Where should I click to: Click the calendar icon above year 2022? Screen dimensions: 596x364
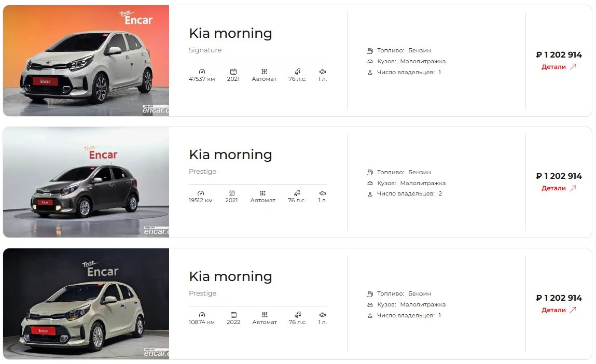click(233, 315)
